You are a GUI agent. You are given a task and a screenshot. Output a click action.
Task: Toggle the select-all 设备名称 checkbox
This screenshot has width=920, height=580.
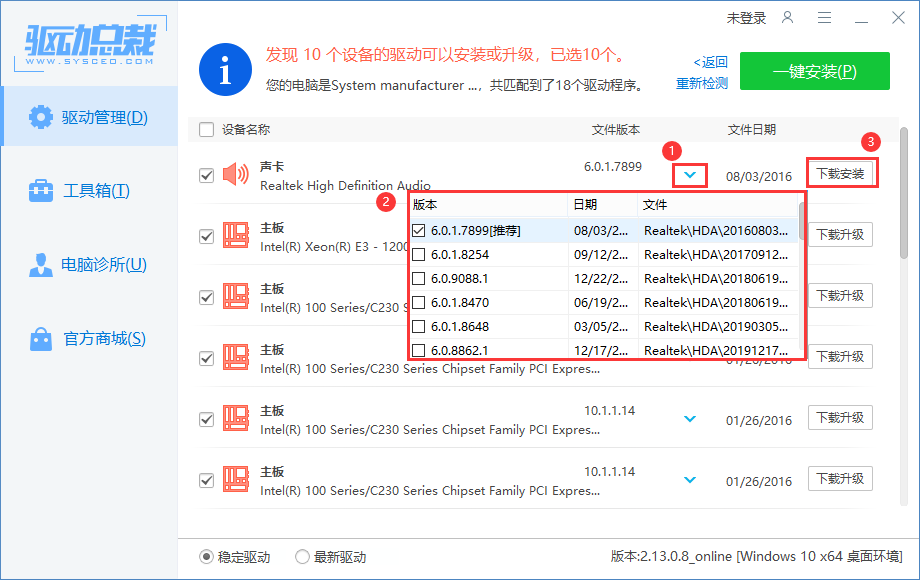point(207,130)
